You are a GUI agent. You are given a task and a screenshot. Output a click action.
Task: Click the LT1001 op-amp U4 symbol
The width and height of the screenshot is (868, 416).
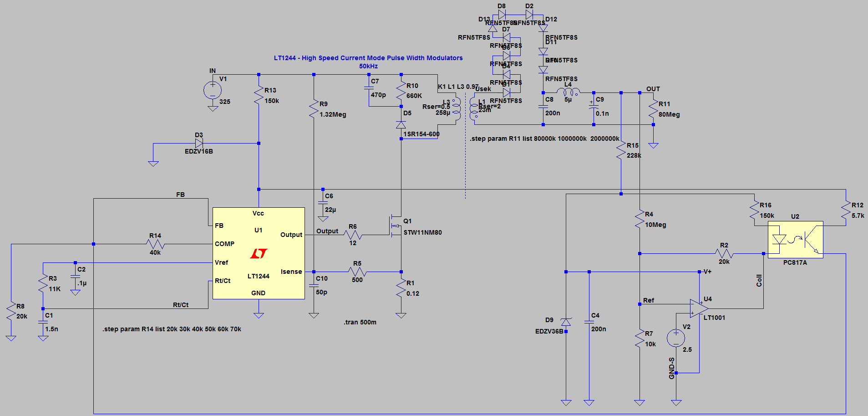tap(699, 308)
